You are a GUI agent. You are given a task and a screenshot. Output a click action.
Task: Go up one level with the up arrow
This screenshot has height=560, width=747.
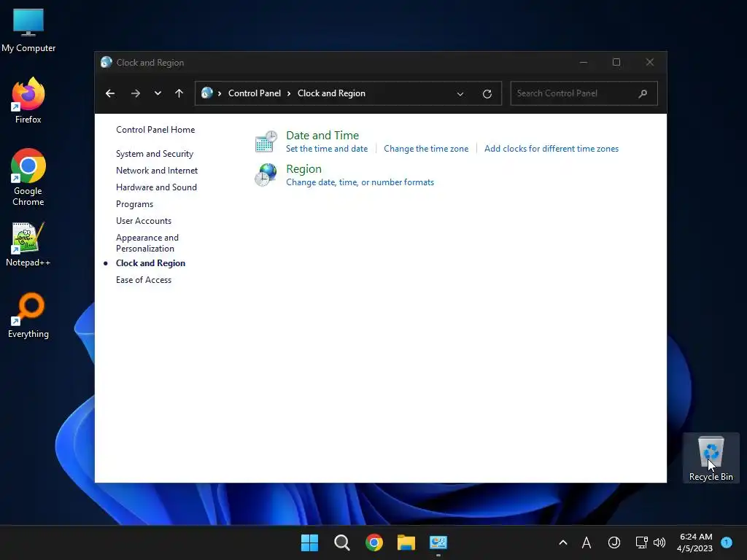coord(179,93)
